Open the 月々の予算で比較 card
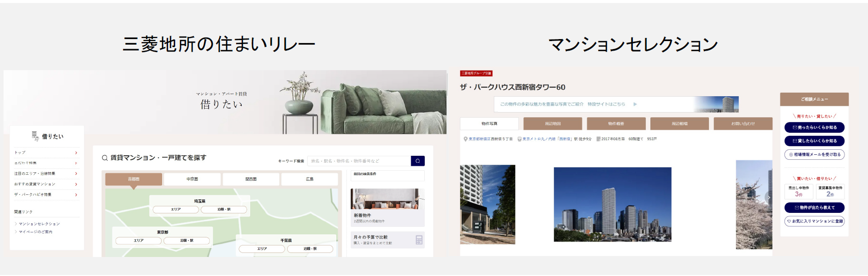This screenshot has width=868, height=276. point(388,240)
